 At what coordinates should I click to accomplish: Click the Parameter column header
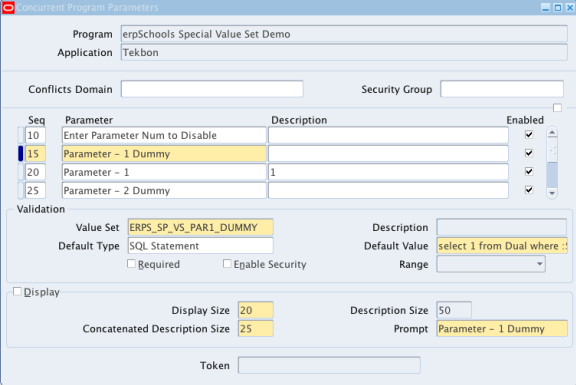pos(89,120)
